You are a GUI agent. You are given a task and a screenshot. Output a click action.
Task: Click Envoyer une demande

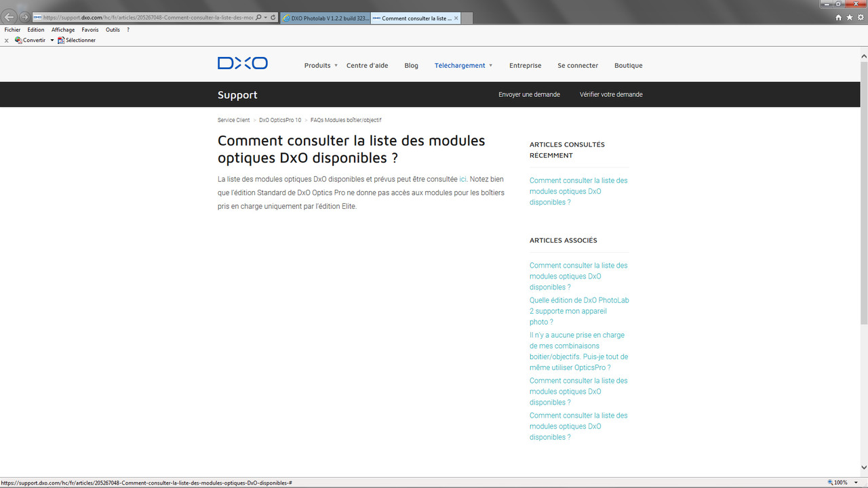[529, 95]
